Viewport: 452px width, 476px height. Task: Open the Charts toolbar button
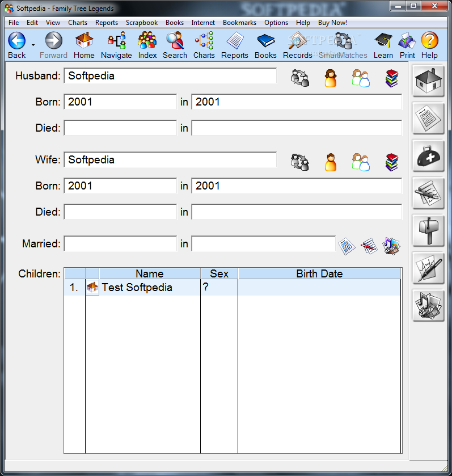point(204,45)
